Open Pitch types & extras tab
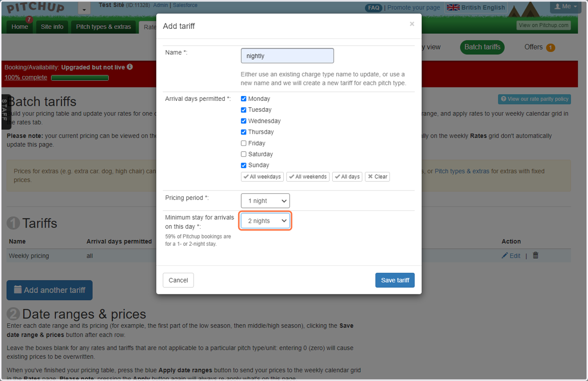Viewport: 588px width, 381px height. click(x=103, y=27)
